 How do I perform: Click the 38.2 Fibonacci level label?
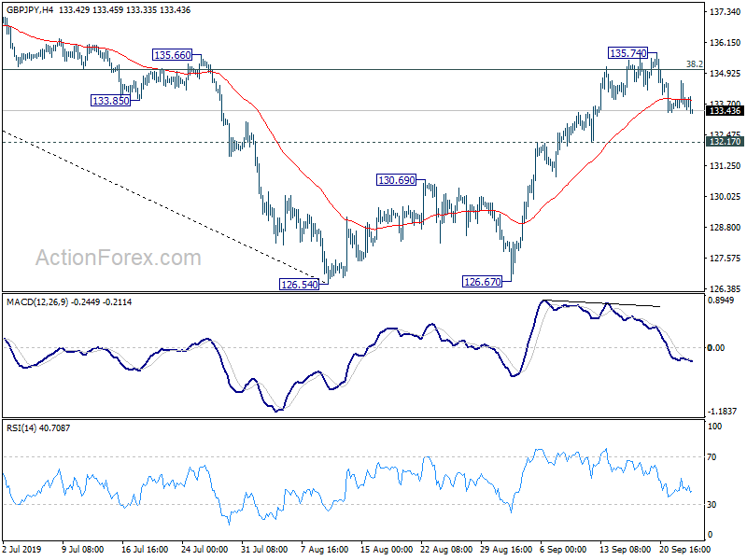[694, 63]
